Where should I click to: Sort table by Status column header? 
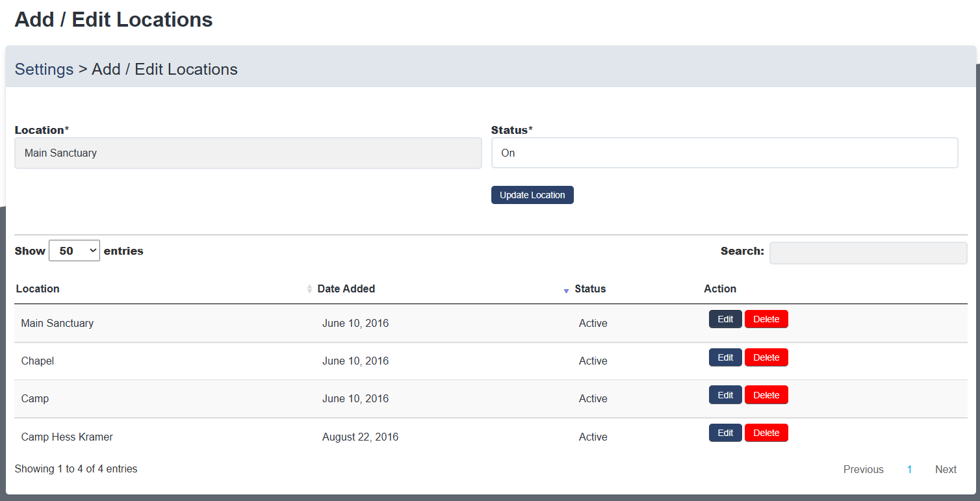(x=590, y=289)
